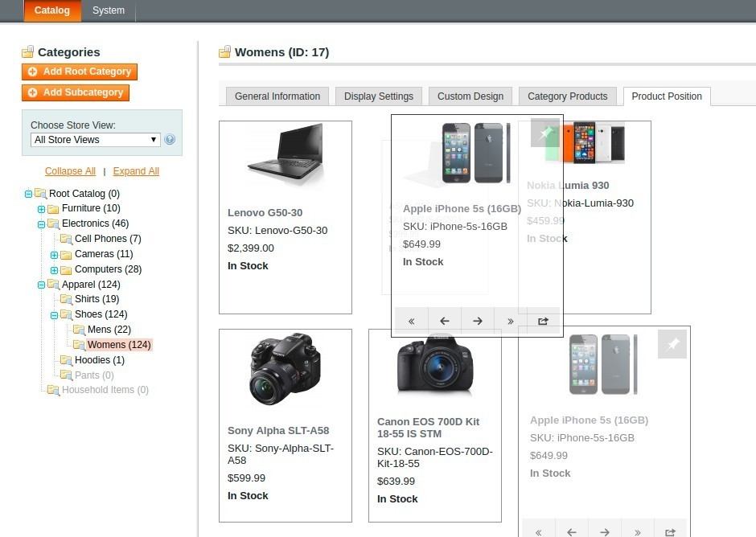Click the product name 'Lenovo G50-30'
The image size is (756, 537).
265,212
